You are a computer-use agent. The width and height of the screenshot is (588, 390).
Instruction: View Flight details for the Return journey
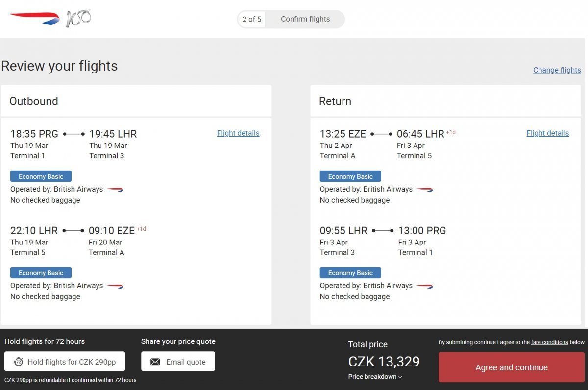coord(547,133)
